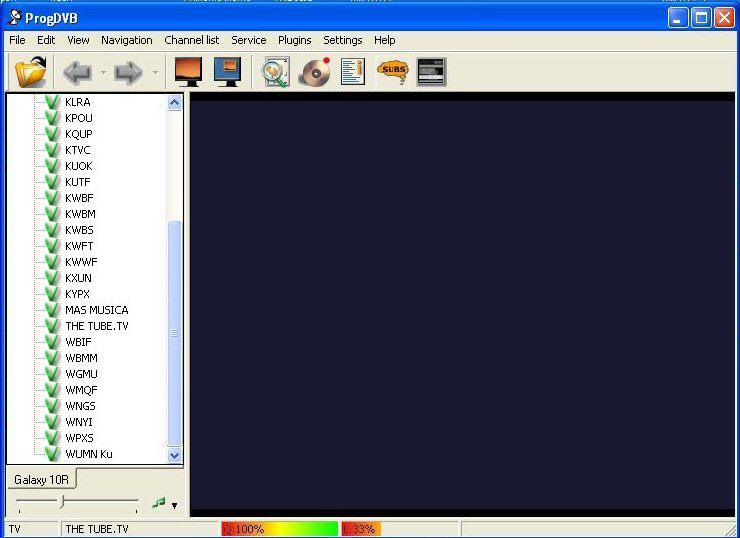The image size is (740, 538).
Task: Select channel WBMM in the list
Action: 81,358
